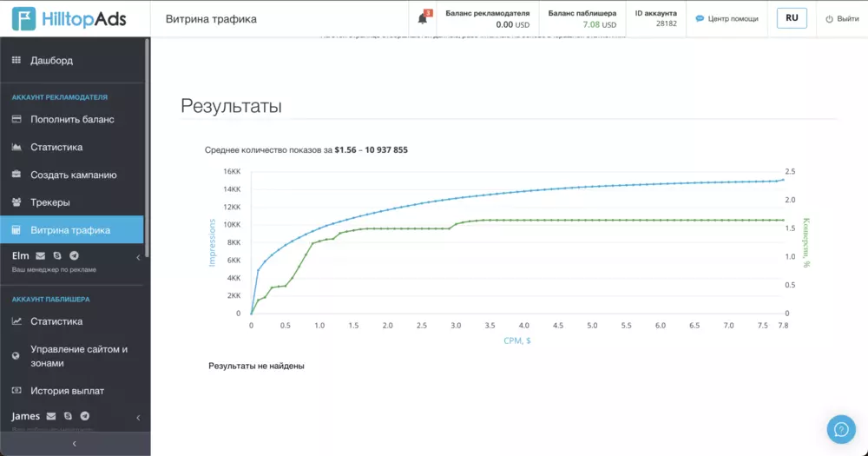Open Telegram chat with James

point(85,416)
